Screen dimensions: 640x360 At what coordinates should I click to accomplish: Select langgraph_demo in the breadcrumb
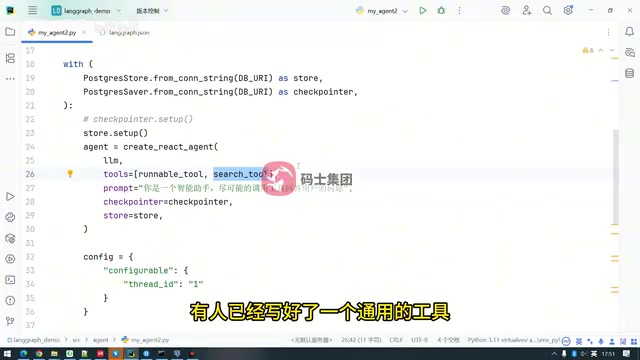(x=33, y=340)
